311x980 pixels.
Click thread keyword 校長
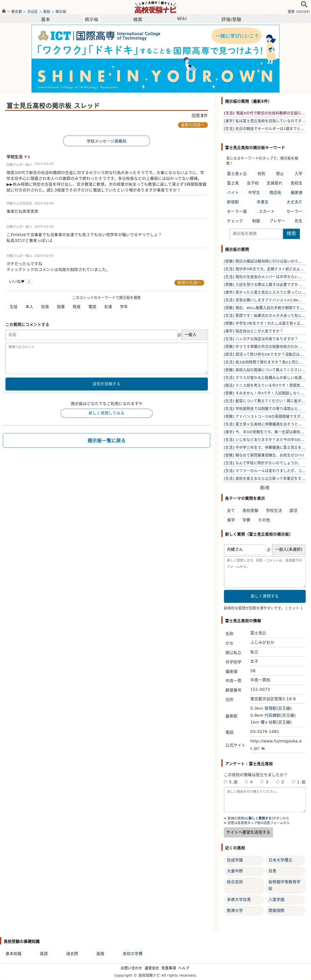[x=45, y=307]
